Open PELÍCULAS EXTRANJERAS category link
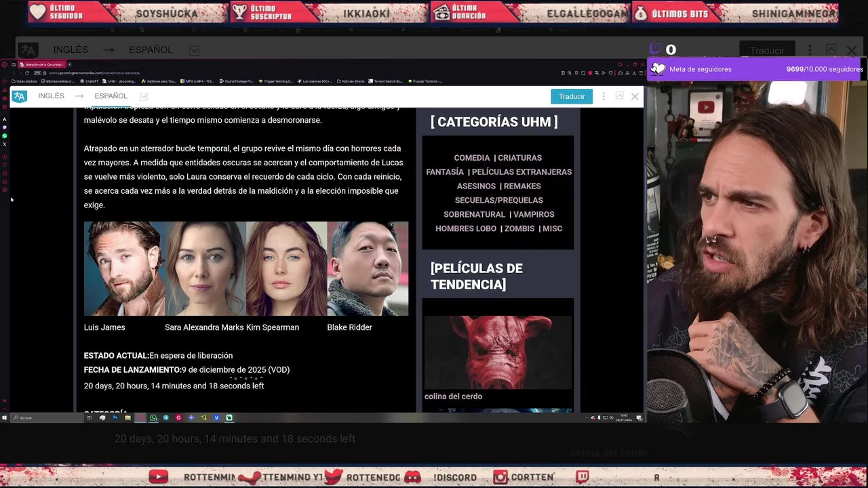The width and height of the screenshot is (868, 488). tap(521, 172)
